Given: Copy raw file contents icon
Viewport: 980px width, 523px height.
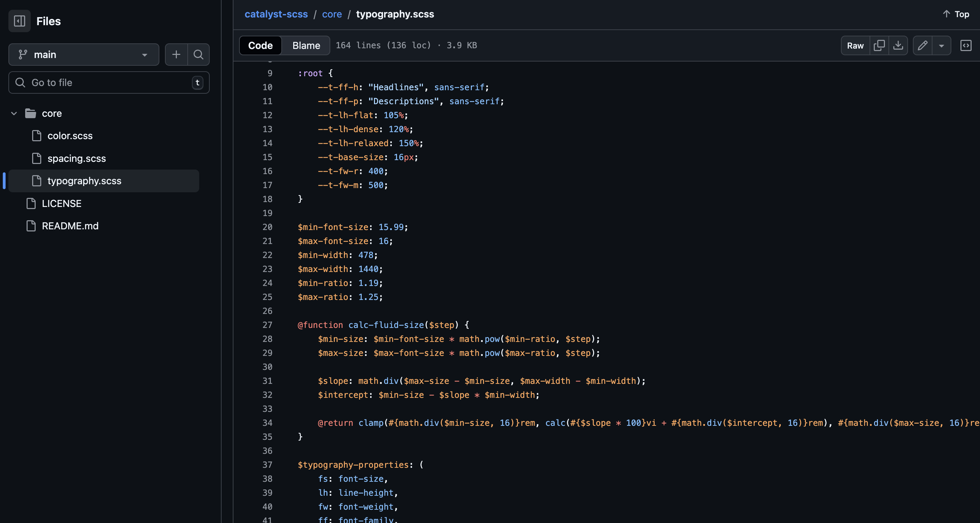Looking at the screenshot, I should click(879, 45).
